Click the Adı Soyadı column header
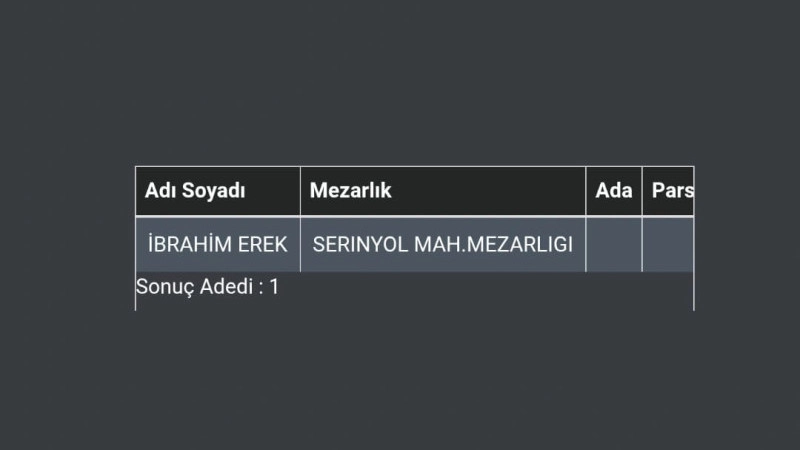800x450 pixels. coord(218,191)
